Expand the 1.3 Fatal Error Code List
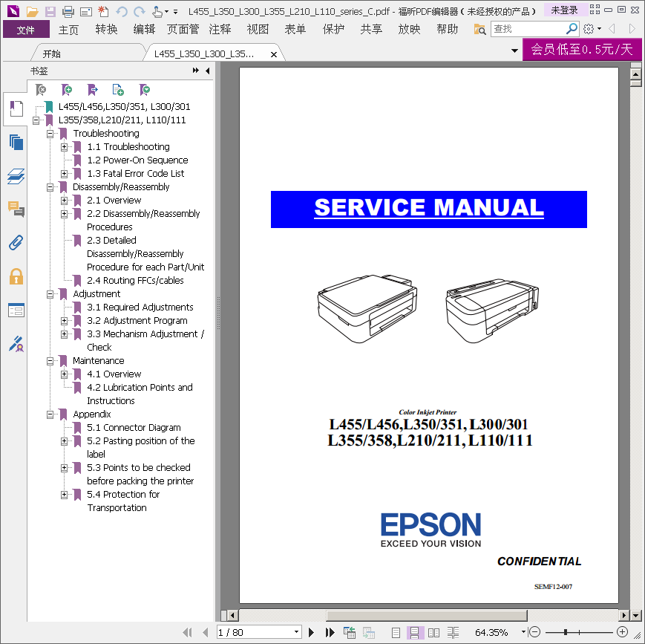The width and height of the screenshot is (645, 644). (x=64, y=174)
